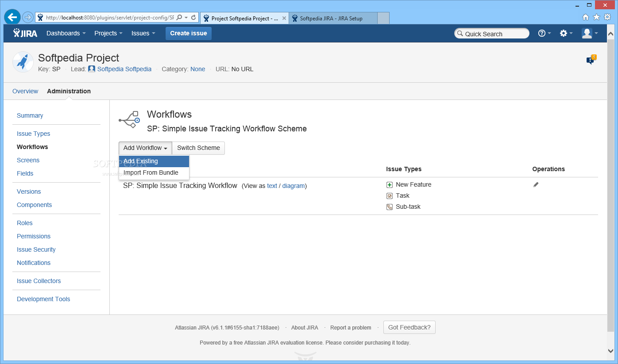Click the page scrollbar up arrow
Screen dimensions: 618x364
point(610,33)
